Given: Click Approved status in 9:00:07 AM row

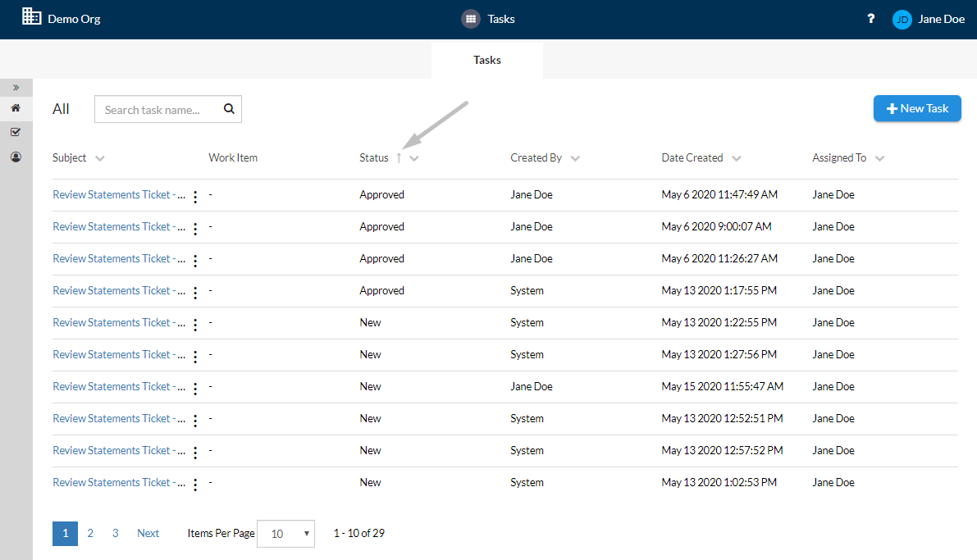Looking at the screenshot, I should (x=381, y=226).
